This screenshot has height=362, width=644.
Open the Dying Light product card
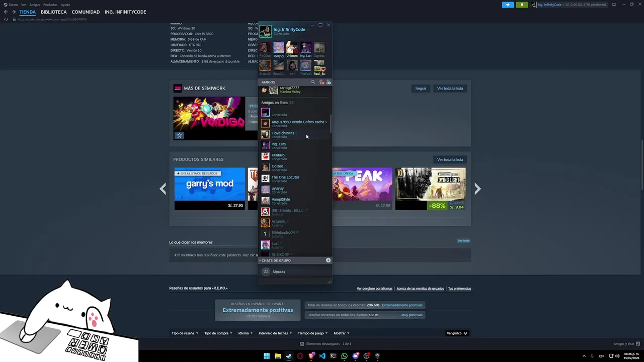click(x=430, y=189)
